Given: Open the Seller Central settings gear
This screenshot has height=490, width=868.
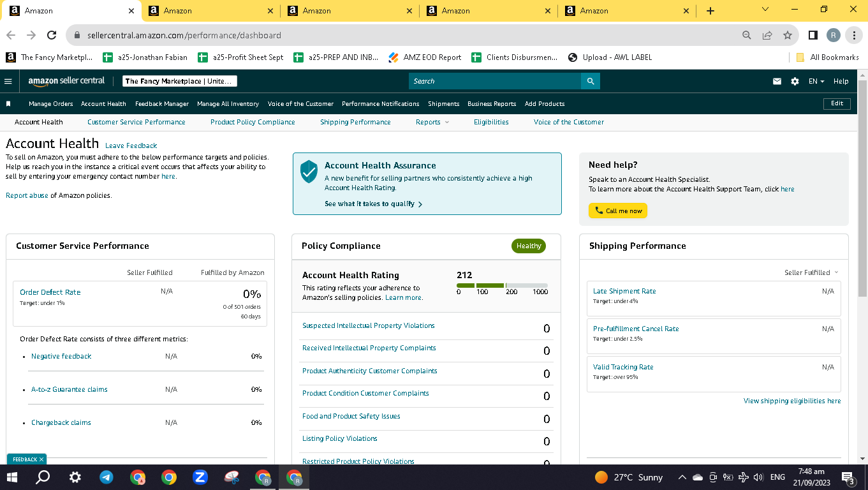Looking at the screenshot, I should point(795,81).
